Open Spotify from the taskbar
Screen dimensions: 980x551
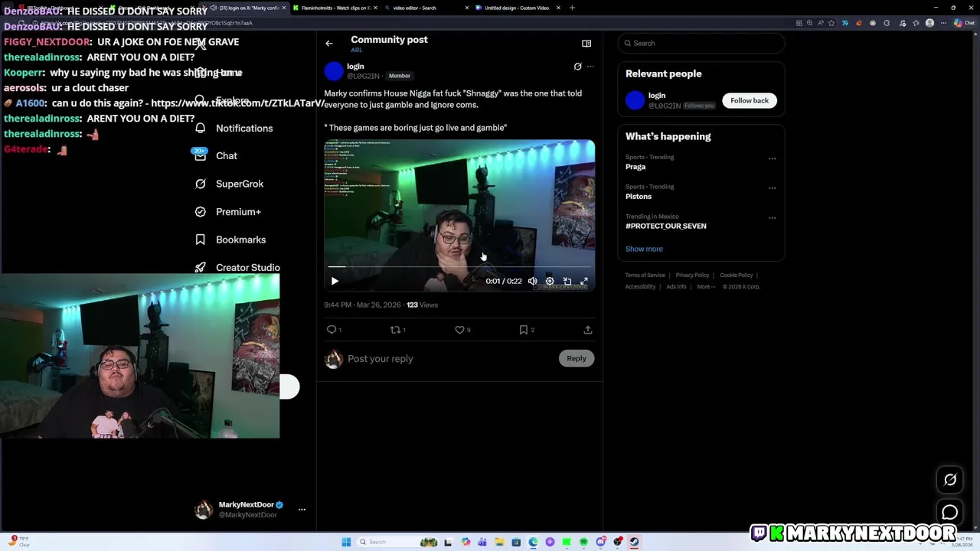[x=583, y=542]
